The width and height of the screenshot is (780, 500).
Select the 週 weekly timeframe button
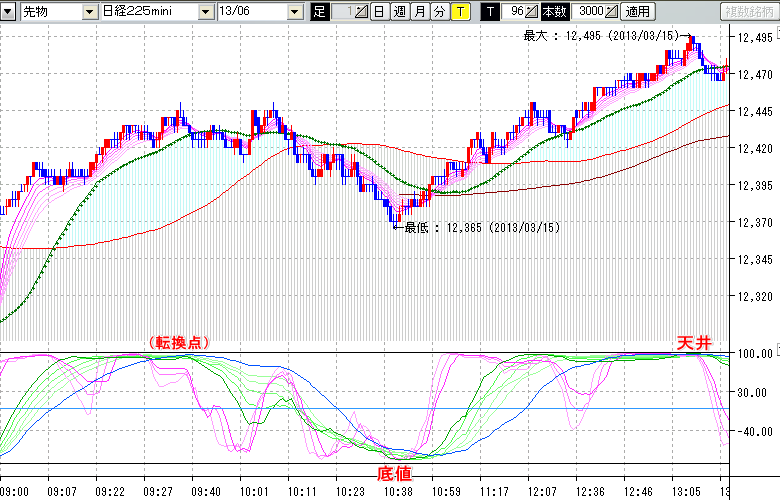click(x=399, y=12)
